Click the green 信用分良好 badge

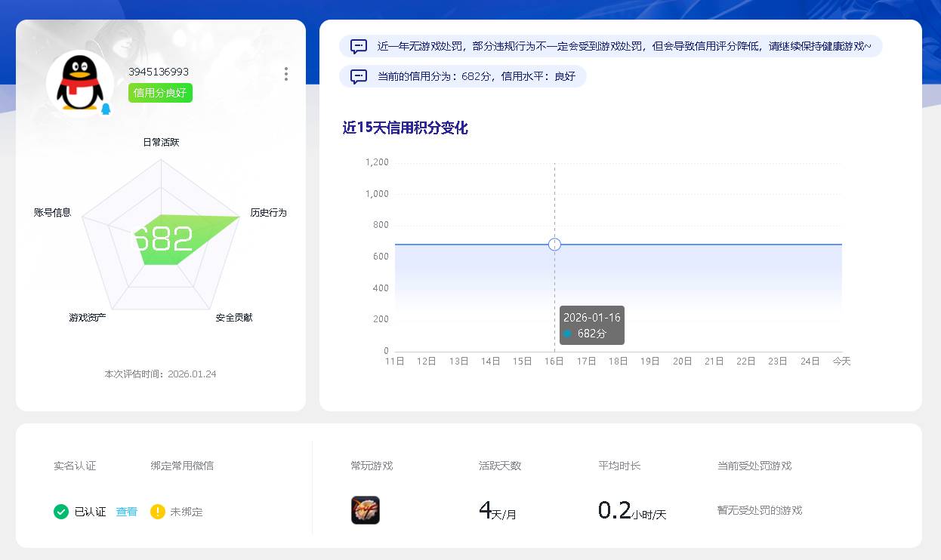coord(159,92)
